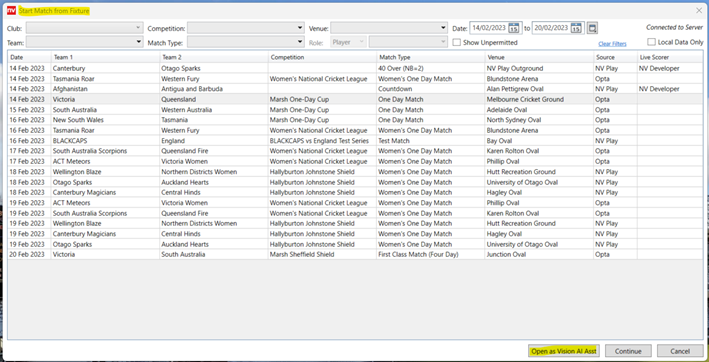Click the 'Connected to Server' status text
The width and height of the screenshot is (709, 362).
click(675, 28)
